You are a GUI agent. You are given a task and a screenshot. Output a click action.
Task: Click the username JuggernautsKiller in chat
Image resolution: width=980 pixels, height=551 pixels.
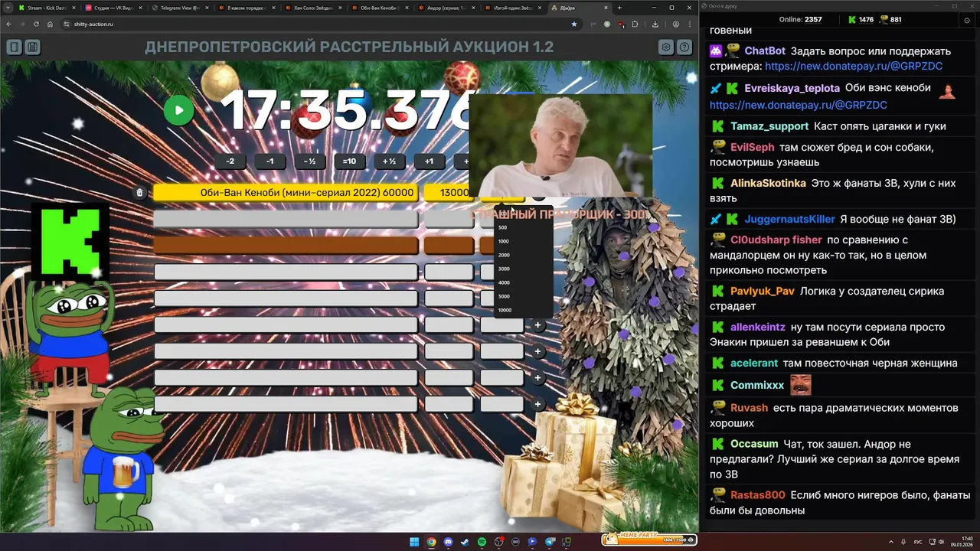[790, 219]
